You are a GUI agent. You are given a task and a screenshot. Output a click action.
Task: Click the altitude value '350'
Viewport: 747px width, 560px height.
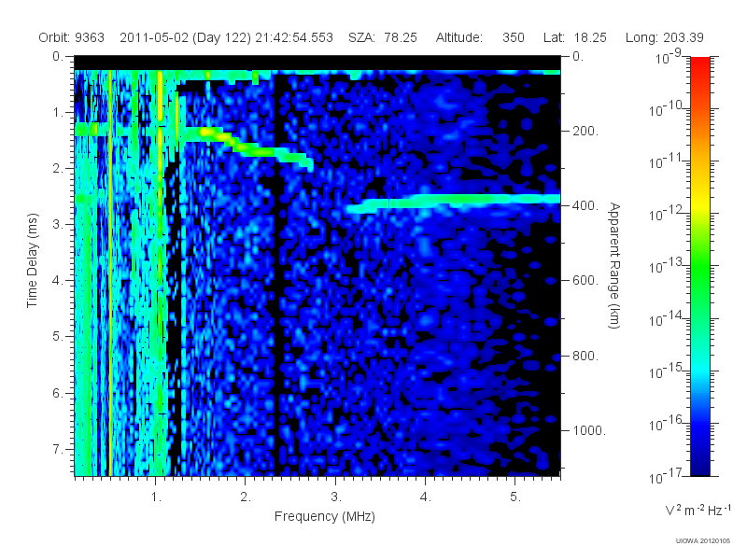pos(513,37)
